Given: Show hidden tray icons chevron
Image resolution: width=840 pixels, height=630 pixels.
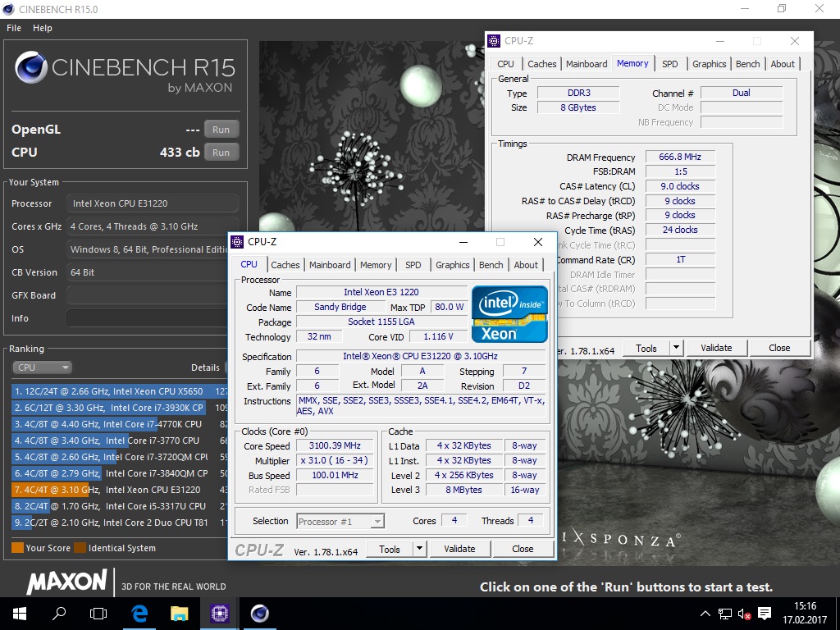Looking at the screenshot, I should coord(705,614).
